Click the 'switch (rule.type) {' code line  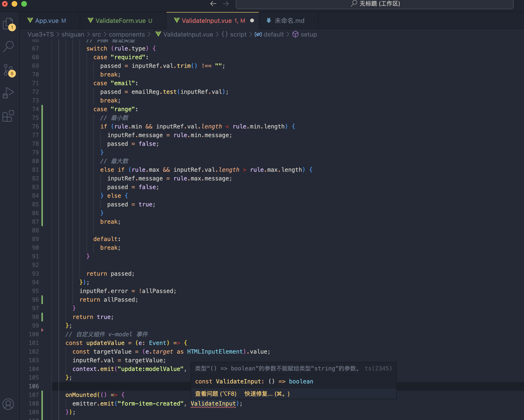tap(121, 49)
